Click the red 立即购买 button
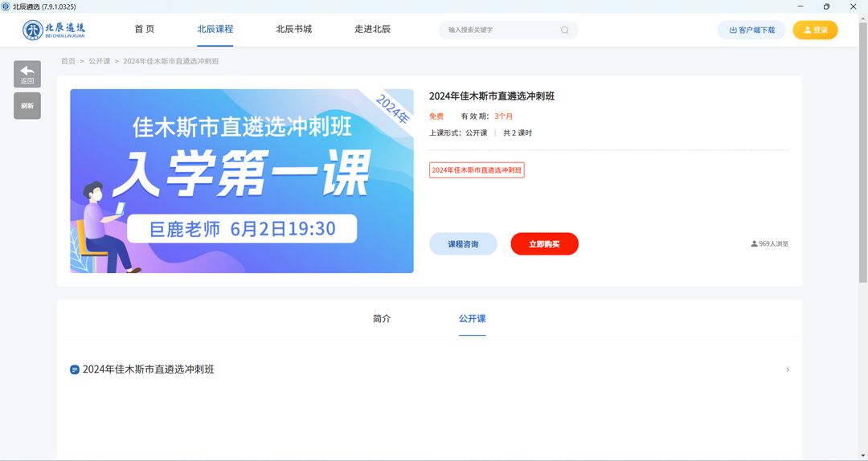The width and height of the screenshot is (868, 461). coord(545,244)
